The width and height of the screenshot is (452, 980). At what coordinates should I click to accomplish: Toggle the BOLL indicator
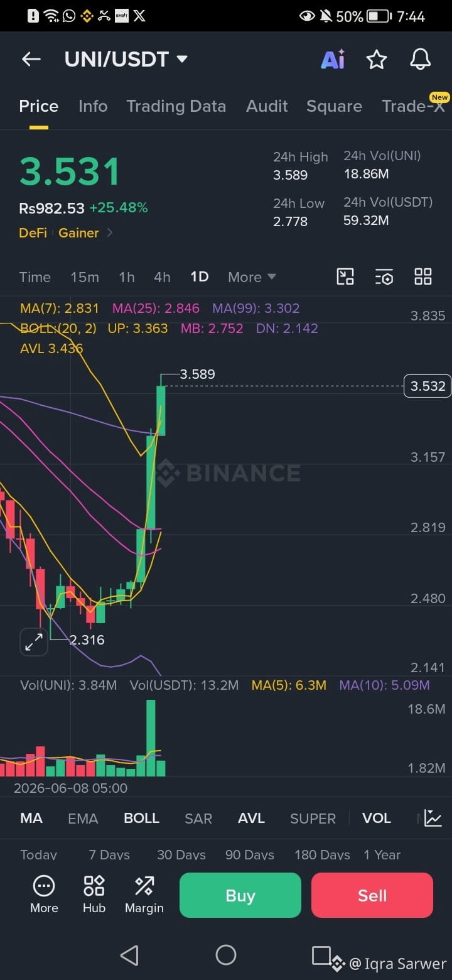pyautogui.click(x=141, y=818)
